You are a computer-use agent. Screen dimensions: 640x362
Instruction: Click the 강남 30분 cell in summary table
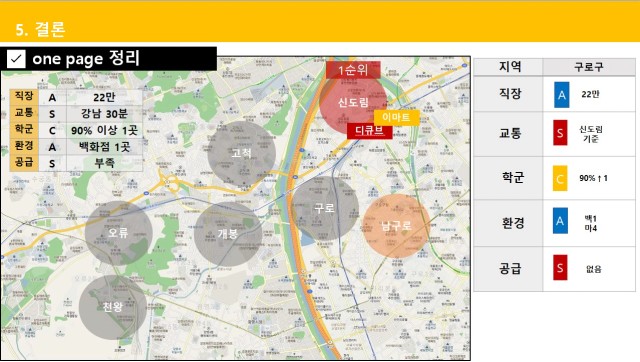[x=104, y=113]
